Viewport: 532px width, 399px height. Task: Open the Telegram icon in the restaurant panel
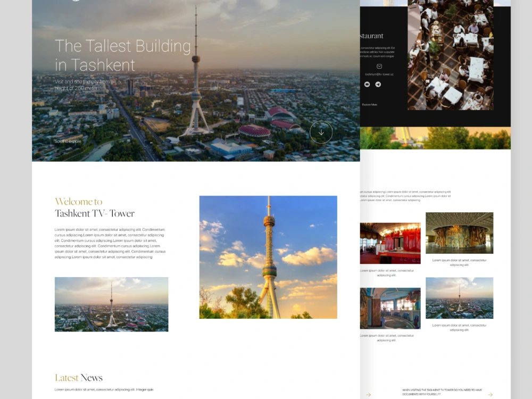coord(378,85)
